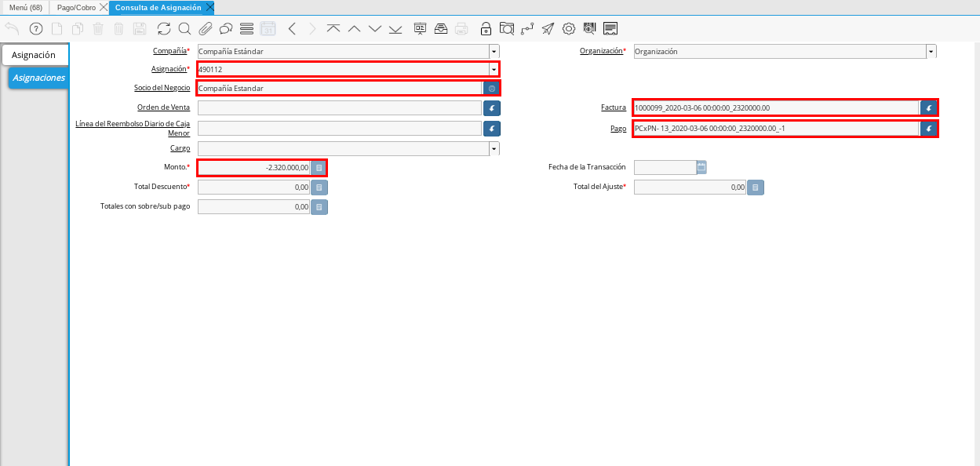
Task: Click the Refresh toolbar icon
Action: (x=163, y=29)
